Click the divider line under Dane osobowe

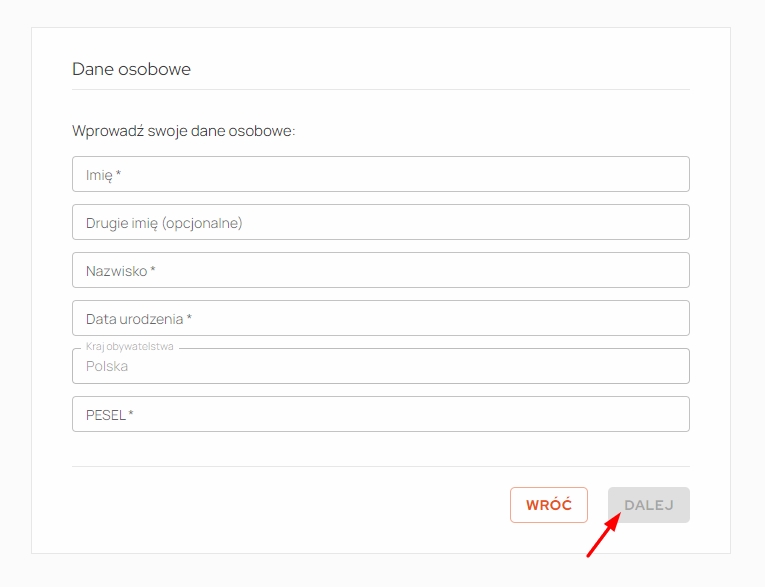pos(381,89)
